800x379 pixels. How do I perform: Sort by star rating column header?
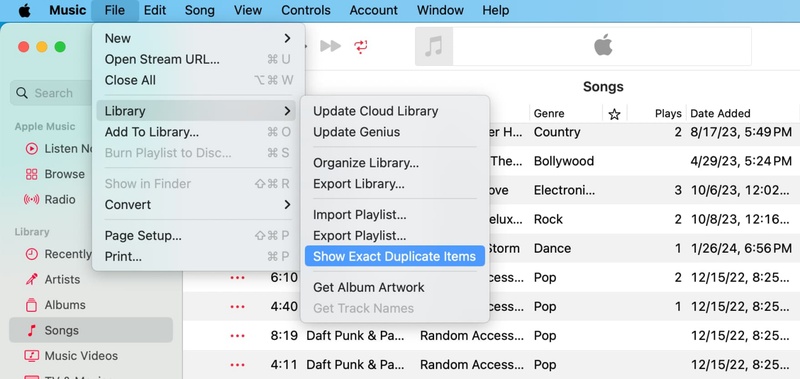(614, 114)
